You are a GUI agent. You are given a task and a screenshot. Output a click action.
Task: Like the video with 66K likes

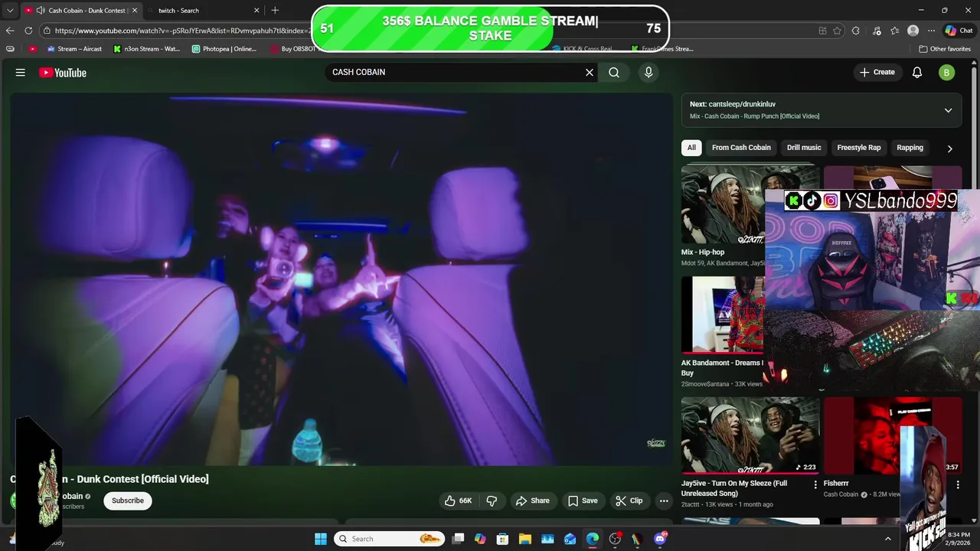click(x=458, y=500)
